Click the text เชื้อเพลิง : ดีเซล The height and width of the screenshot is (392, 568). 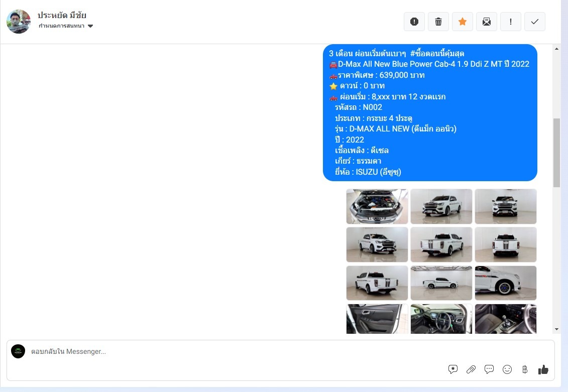click(362, 150)
